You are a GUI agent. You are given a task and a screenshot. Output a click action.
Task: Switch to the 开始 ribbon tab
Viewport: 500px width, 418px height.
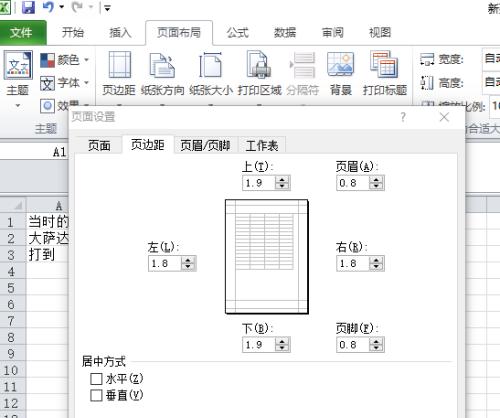point(72,32)
